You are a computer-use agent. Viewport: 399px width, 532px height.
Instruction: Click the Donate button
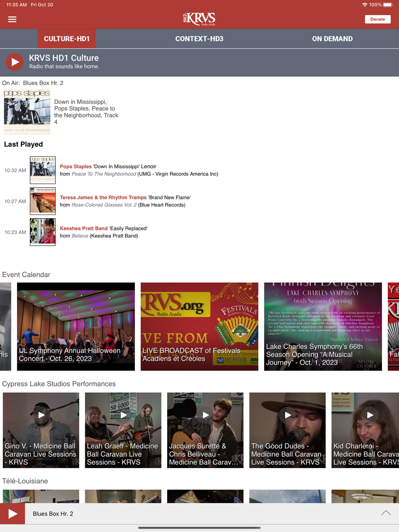[377, 19]
